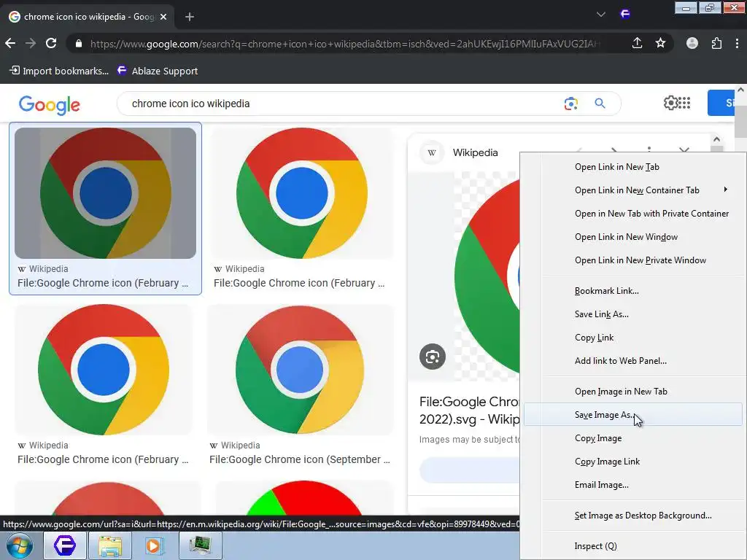Reload the current page
747x560 pixels.
51,43
